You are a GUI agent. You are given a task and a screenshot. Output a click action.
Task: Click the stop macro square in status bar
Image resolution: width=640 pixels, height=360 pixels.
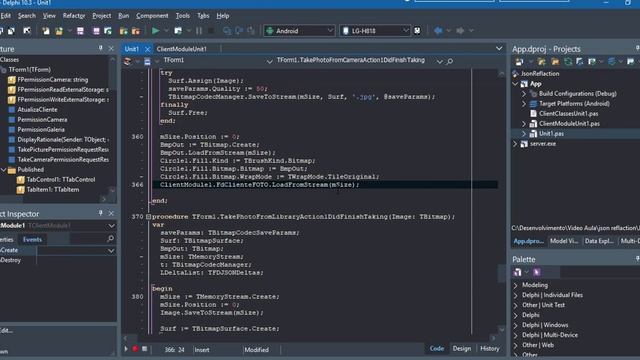(x=144, y=349)
